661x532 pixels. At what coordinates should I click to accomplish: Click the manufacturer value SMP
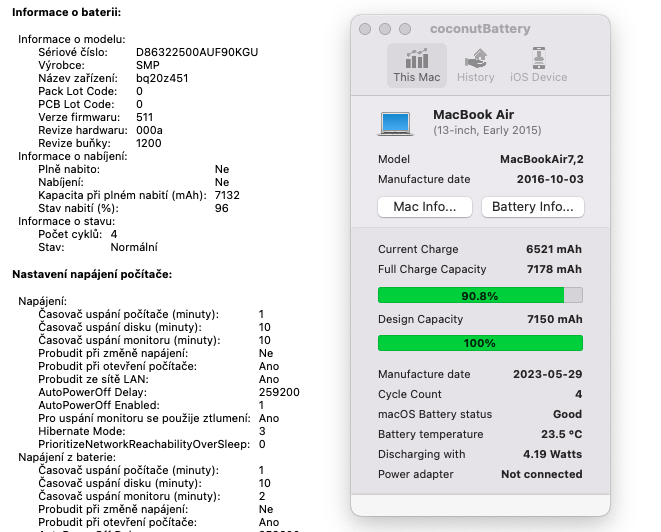pyautogui.click(x=148, y=65)
